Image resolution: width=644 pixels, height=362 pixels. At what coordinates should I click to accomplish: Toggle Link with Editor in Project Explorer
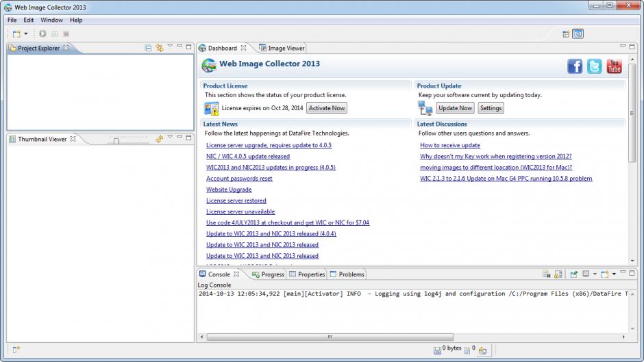pos(160,48)
